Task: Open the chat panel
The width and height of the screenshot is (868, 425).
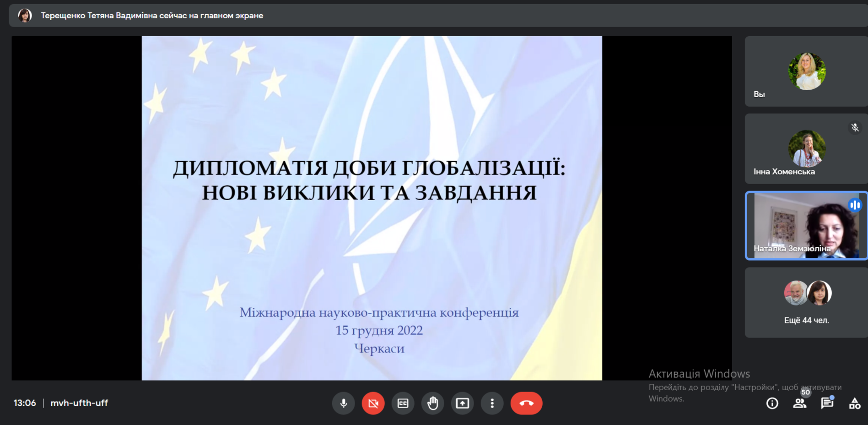Action: pos(827,403)
